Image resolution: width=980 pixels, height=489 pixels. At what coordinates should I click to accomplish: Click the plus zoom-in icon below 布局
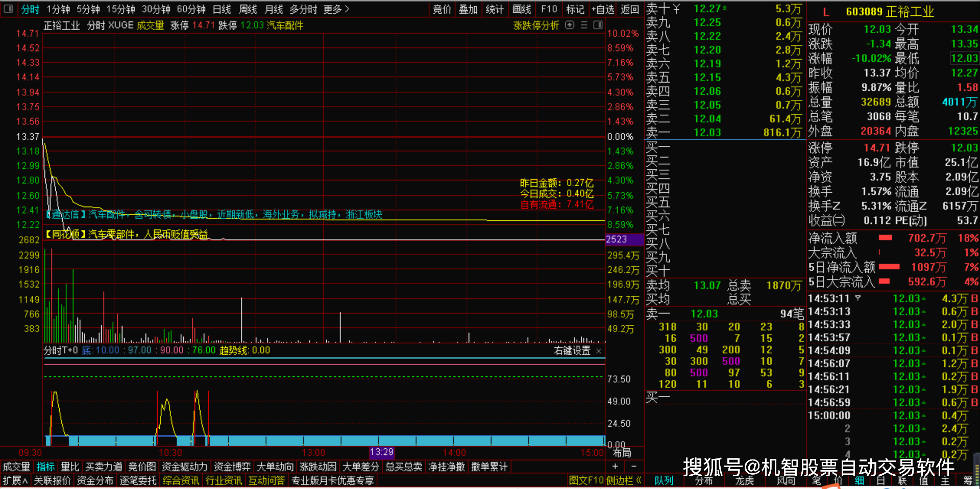point(615,466)
